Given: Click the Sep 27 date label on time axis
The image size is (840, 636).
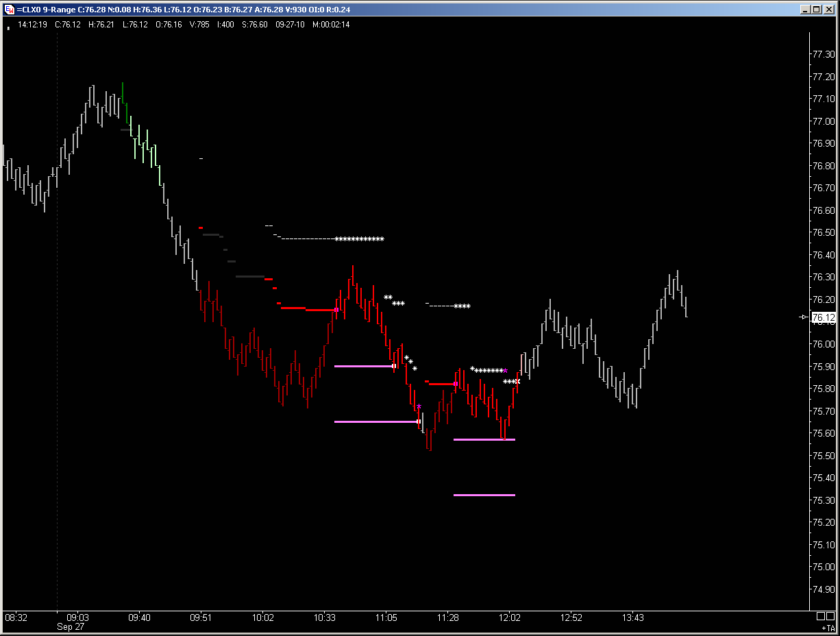Looking at the screenshot, I should pos(71,627).
